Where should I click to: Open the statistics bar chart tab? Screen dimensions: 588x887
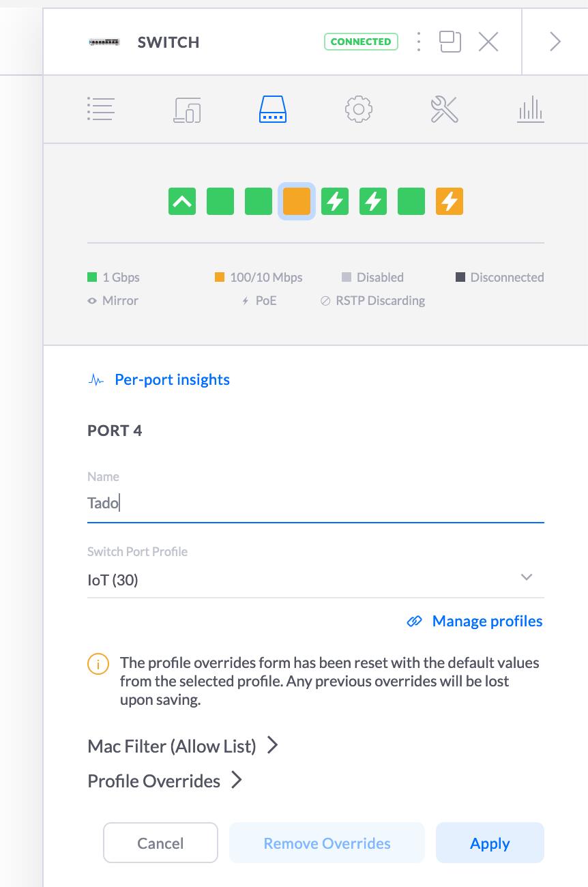point(530,109)
